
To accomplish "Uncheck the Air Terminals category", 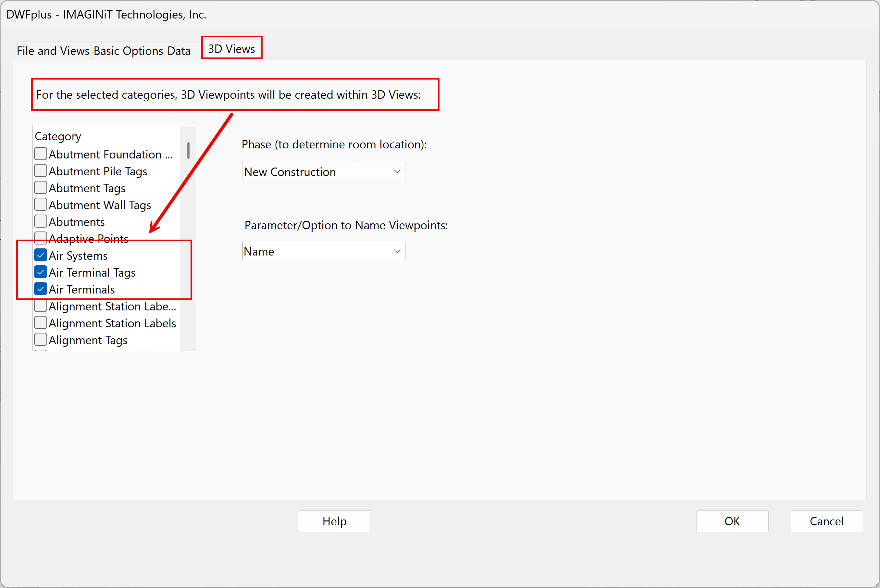I will coord(41,289).
